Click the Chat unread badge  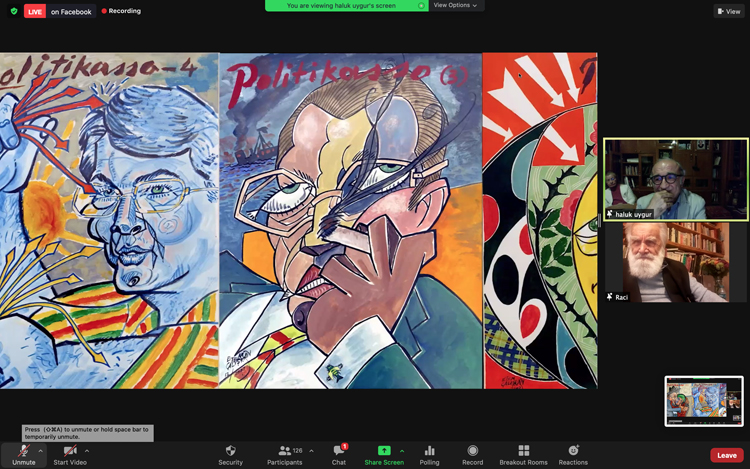tap(344, 447)
